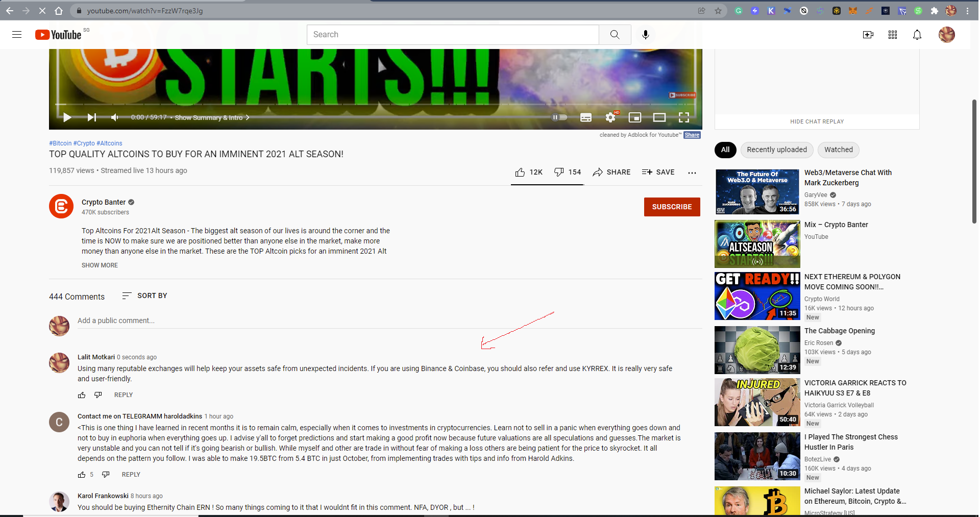Image resolution: width=980 pixels, height=517 pixels.
Task: Open more actions menu for video
Action: coord(692,173)
